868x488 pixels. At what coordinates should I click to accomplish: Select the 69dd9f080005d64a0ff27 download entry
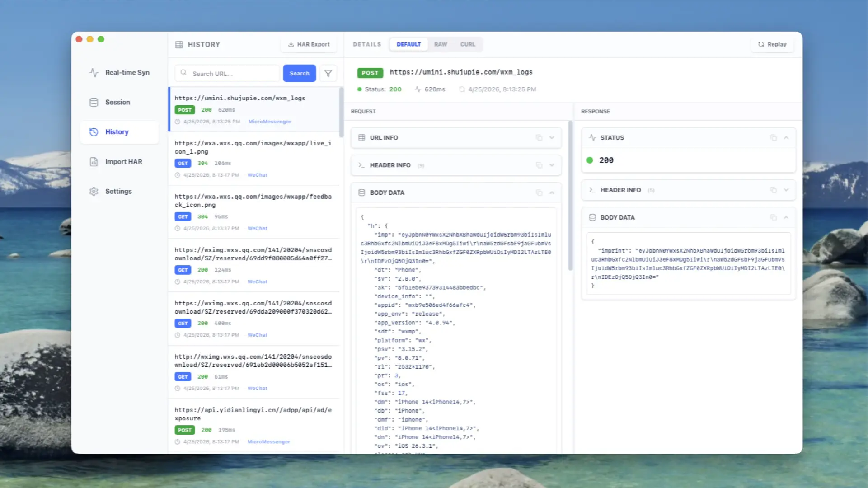point(253,265)
